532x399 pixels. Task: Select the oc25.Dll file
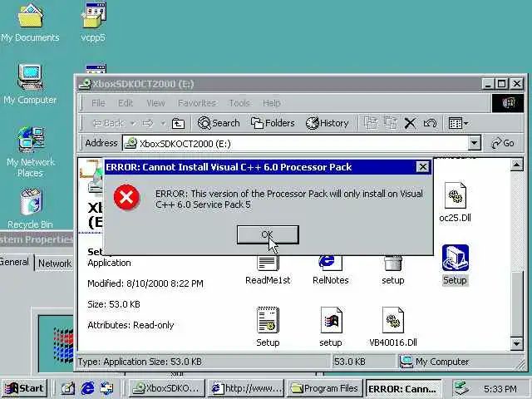[455, 202]
